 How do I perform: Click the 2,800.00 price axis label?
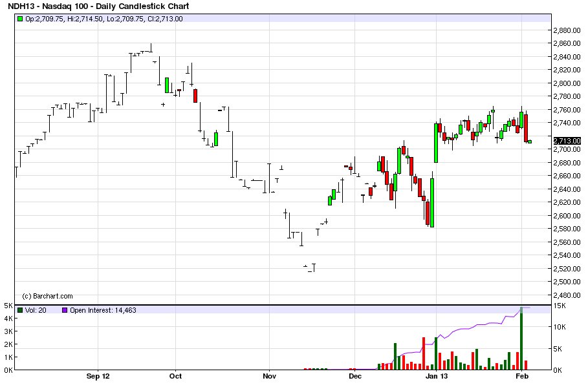tap(567, 83)
